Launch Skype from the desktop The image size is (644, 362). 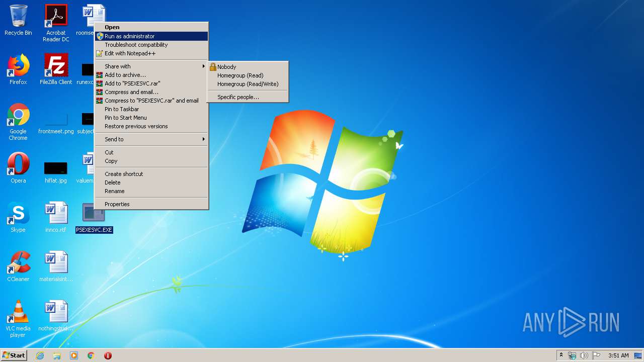pyautogui.click(x=18, y=217)
